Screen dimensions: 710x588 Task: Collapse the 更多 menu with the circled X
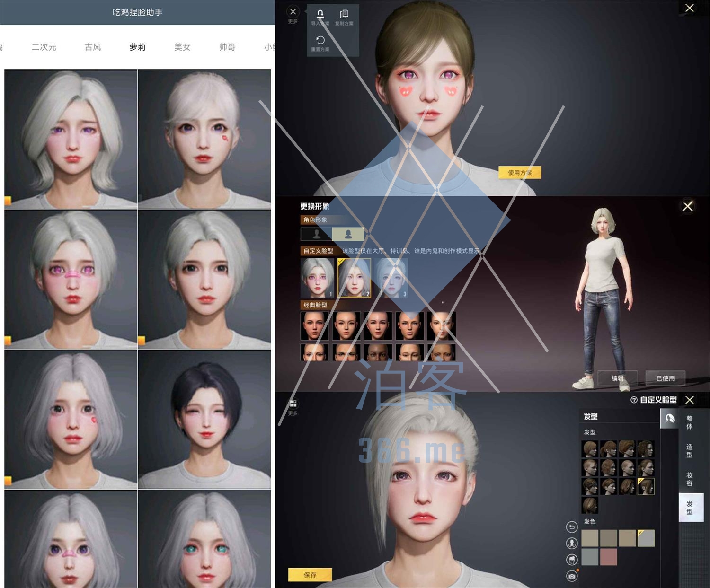(293, 11)
